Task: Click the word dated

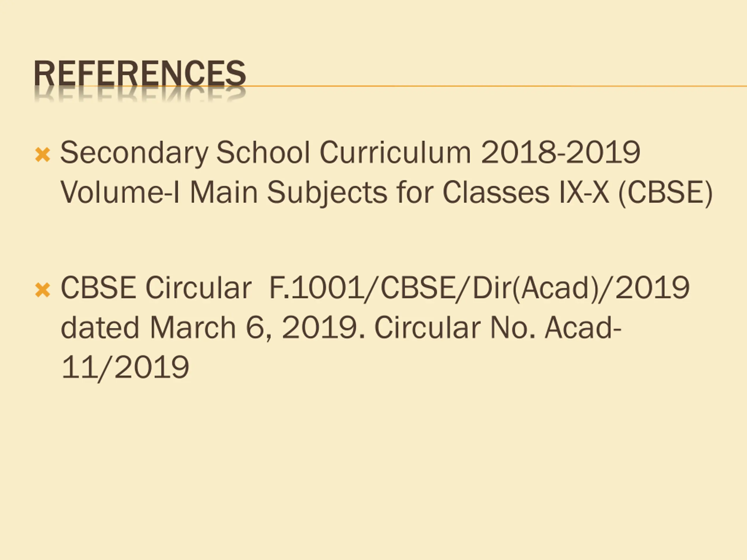Action: [x=100, y=327]
